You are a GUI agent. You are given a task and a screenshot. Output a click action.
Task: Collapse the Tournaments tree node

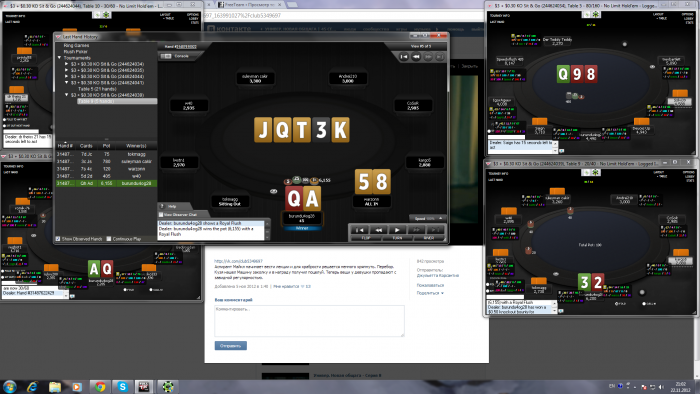click(59, 58)
